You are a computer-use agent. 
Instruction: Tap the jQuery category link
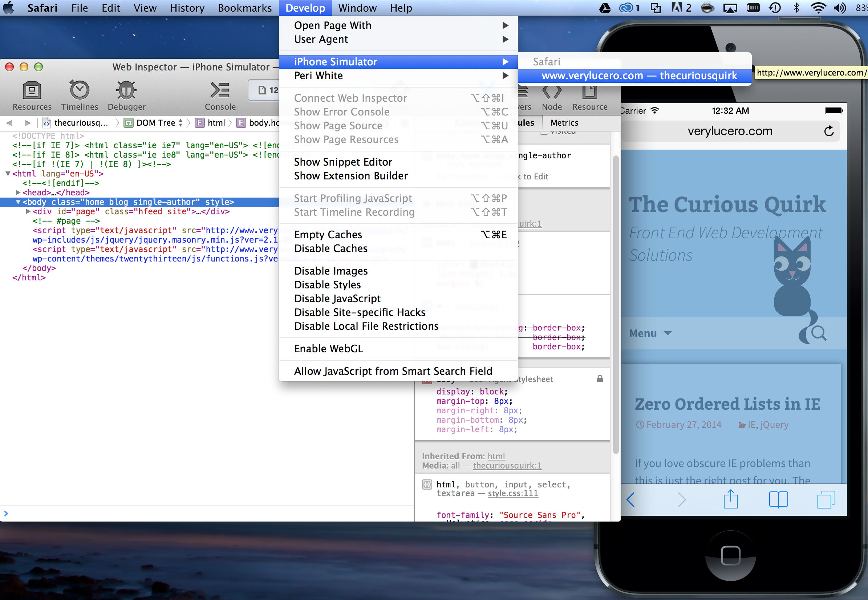click(x=774, y=425)
